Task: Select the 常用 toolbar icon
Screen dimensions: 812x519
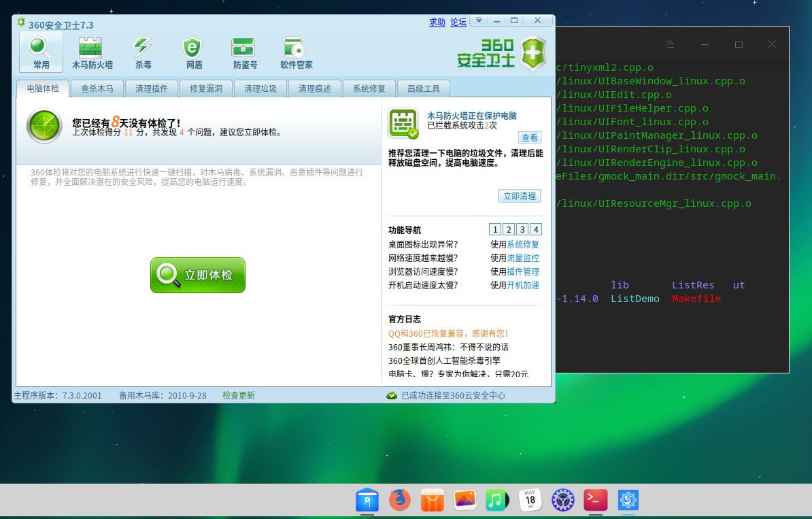Action: 41,52
